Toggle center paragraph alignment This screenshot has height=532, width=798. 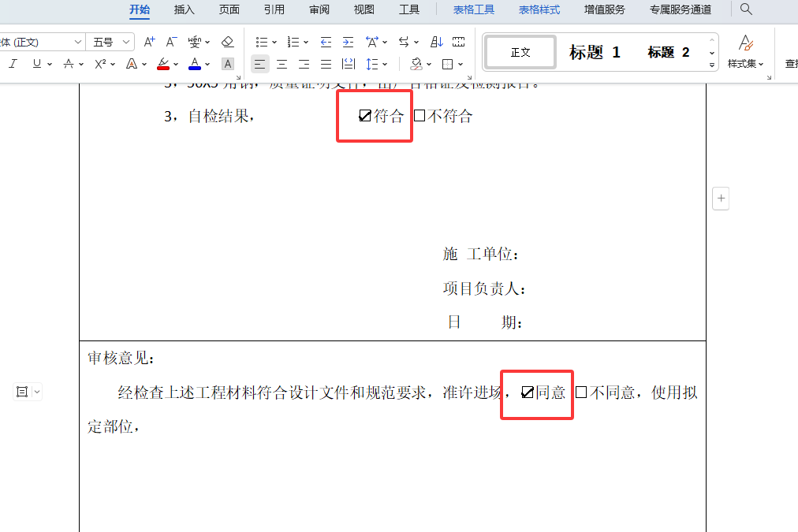(282, 64)
